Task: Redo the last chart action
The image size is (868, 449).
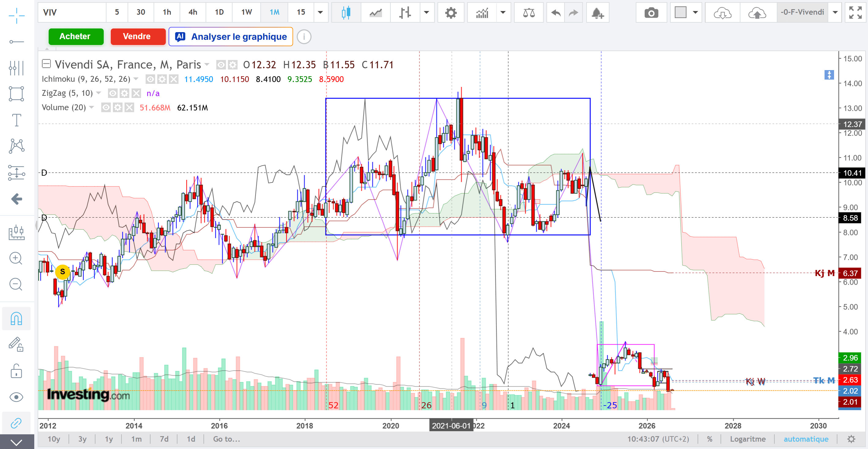Action: pyautogui.click(x=573, y=13)
